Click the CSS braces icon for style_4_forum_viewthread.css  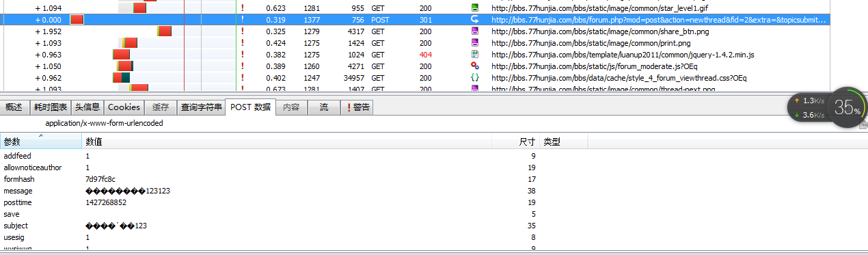click(475, 78)
